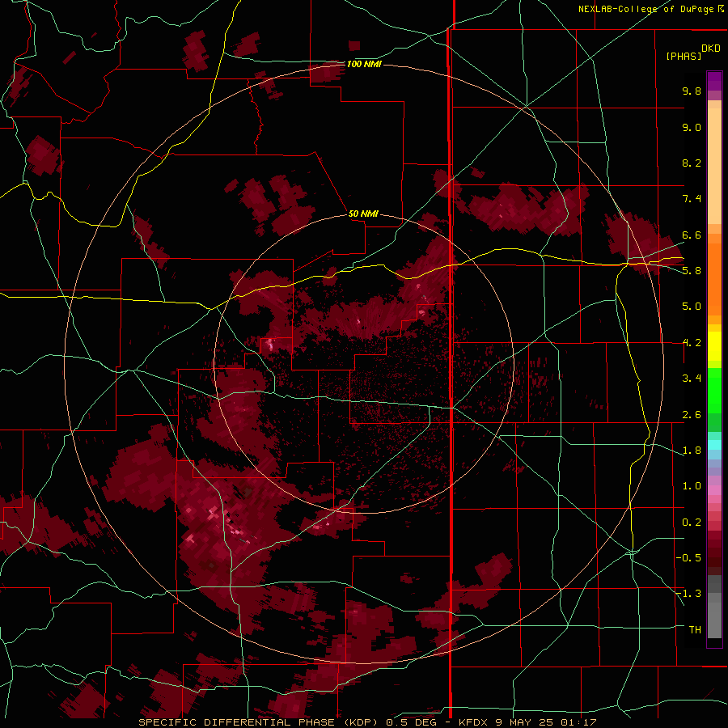The height and width of the screenshot is (728, 728).
Task: Click the 1.8 legend value
Action: click(x=692, y=451)
